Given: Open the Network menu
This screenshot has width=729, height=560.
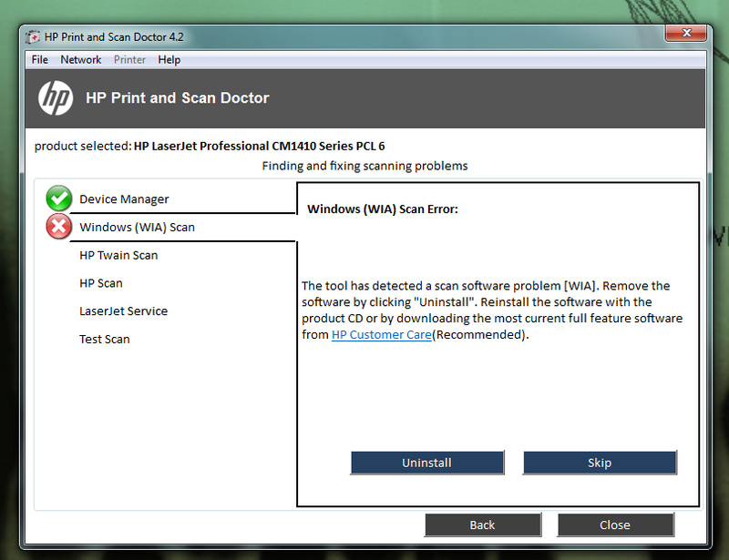Looking at the screenshot, I should [81, 59].
